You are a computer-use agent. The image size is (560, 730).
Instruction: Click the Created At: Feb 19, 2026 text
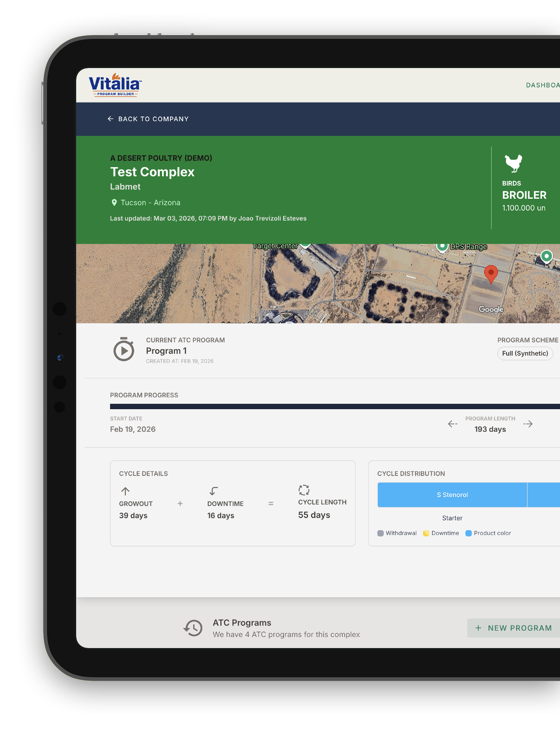click(x=180, y=361)
